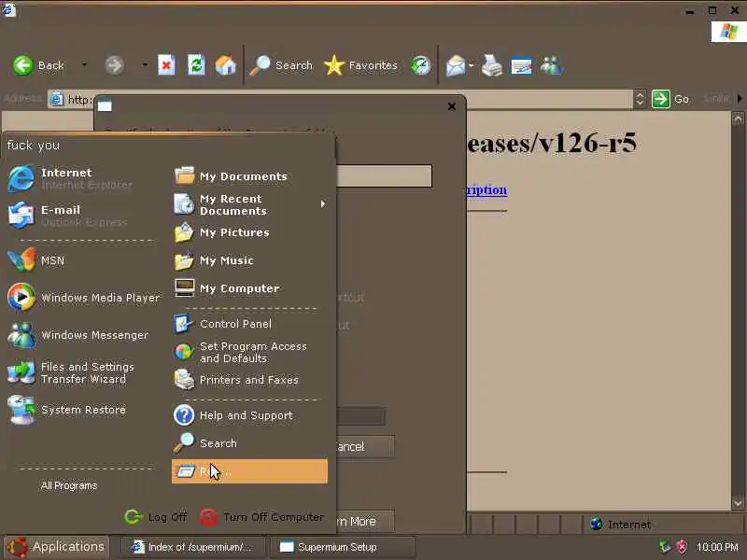Click the Applications start button
Screen dimensions: 747x560
point(56,547)
